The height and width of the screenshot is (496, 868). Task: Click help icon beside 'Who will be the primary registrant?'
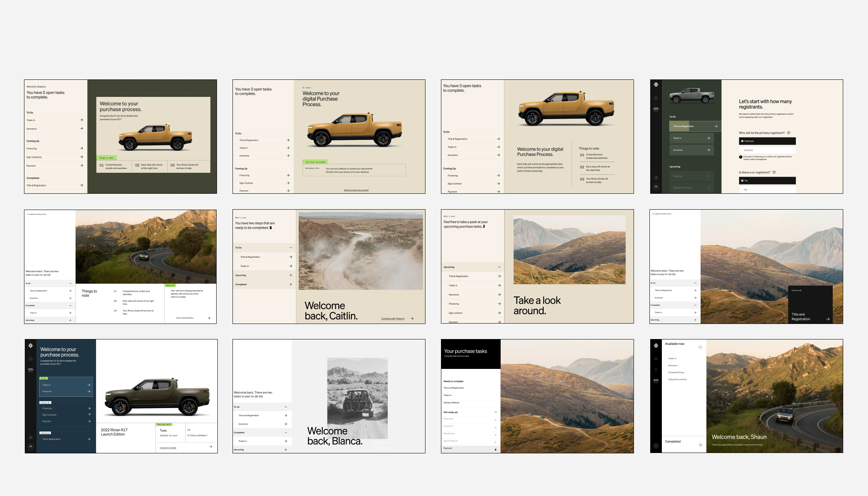(789, 133)
